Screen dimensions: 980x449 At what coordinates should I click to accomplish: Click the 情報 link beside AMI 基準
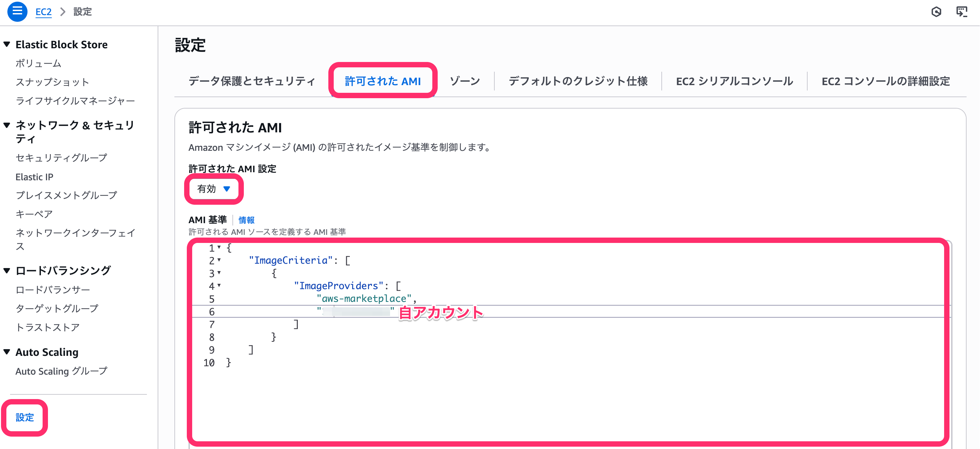pos(246,220)
